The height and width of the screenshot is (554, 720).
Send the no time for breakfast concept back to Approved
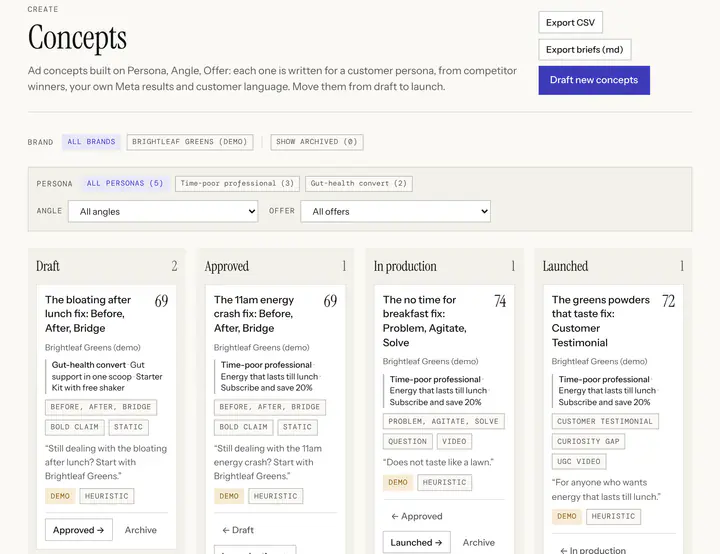click(x=416, y=516)
